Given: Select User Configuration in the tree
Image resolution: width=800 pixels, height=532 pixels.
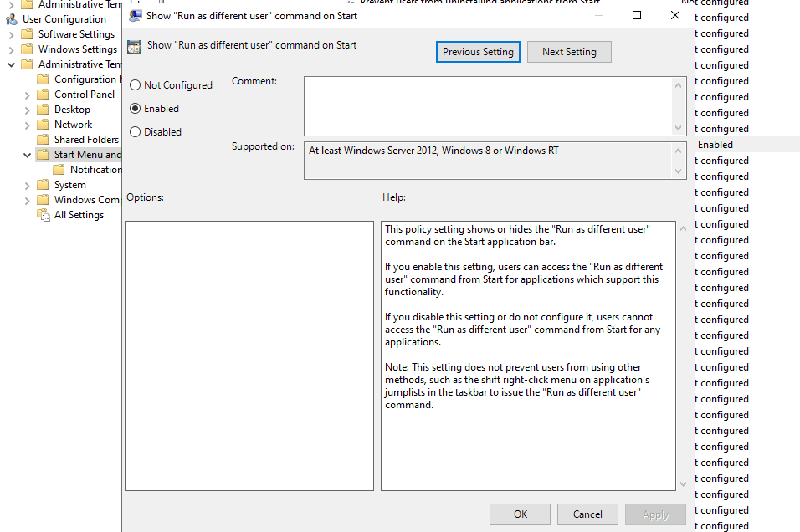Looking at the screenshot, I should click(64, 19).
